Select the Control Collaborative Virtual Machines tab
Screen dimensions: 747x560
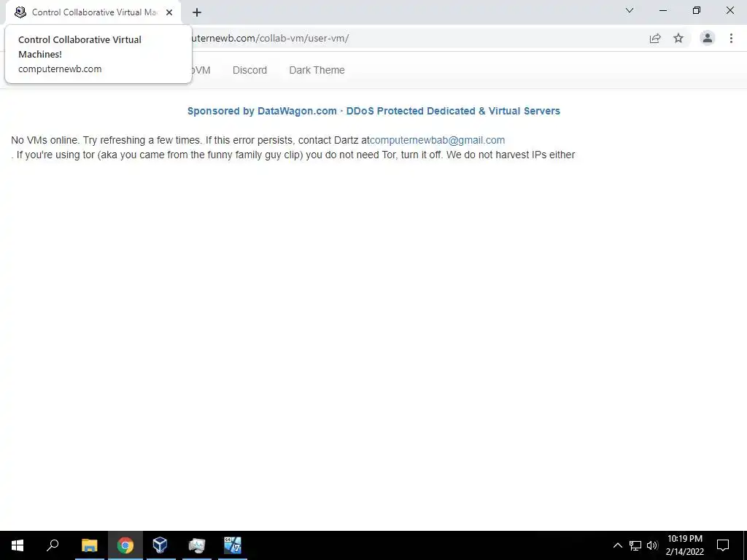(93, 12)
